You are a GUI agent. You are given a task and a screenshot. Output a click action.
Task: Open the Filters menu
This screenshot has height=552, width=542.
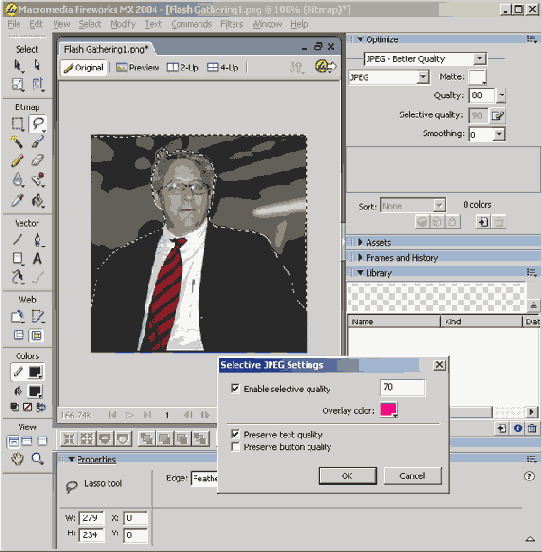pyautogui.click(x=231, y=24)
